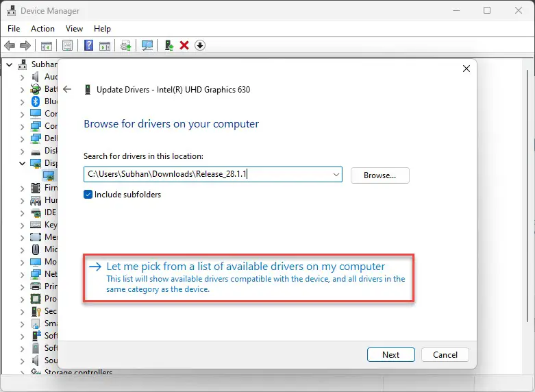Click "Search for drivers in this location:" label

[x=143, y=156]
